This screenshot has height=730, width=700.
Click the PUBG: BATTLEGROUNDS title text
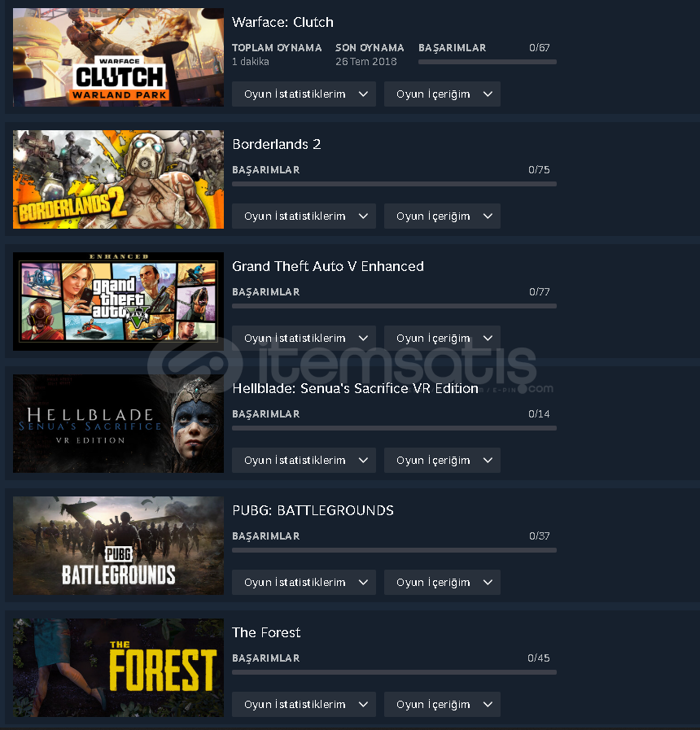(313, 510)
